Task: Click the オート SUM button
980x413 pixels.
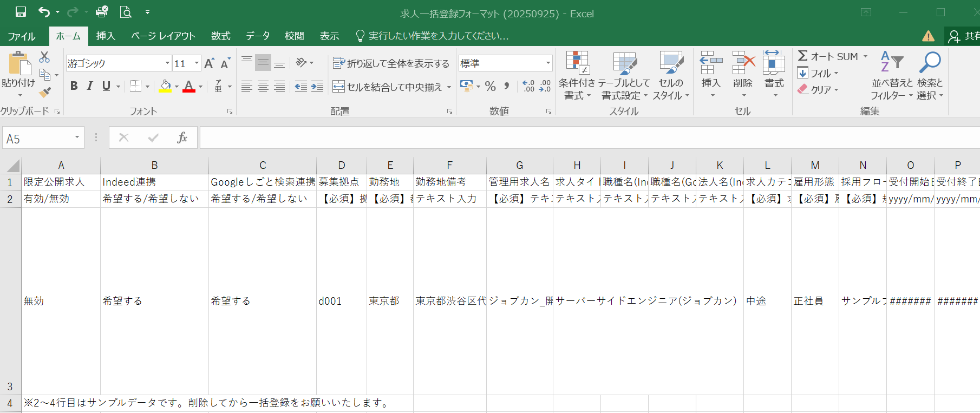Action: pos(828,56)
